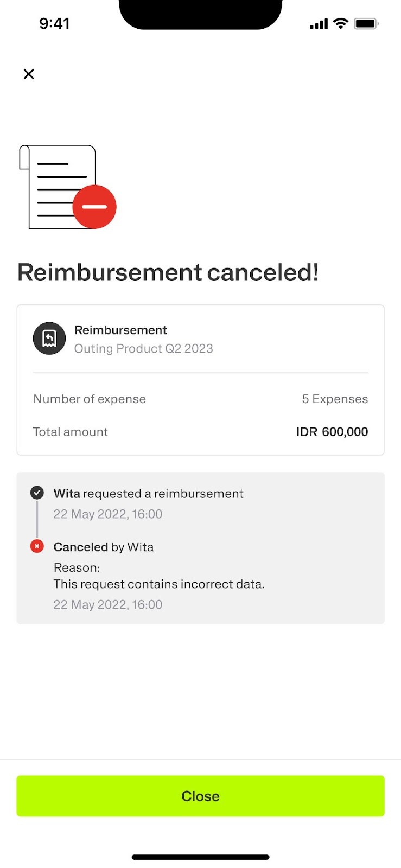The height and width of the screenshot is (868, 401).
Task: Tap the canceled document illustration
Action: (67, 187)
